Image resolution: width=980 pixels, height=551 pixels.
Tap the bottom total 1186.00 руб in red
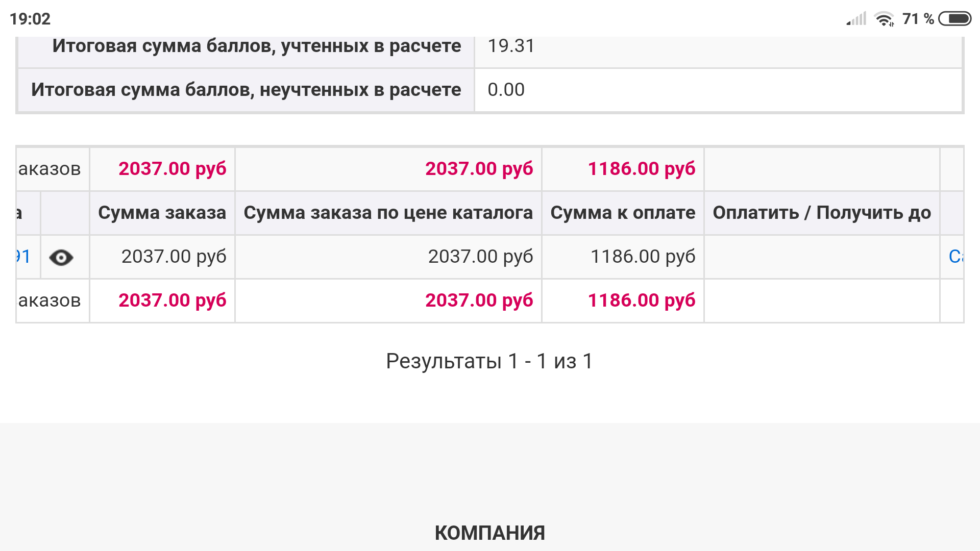tap(642, 300)
